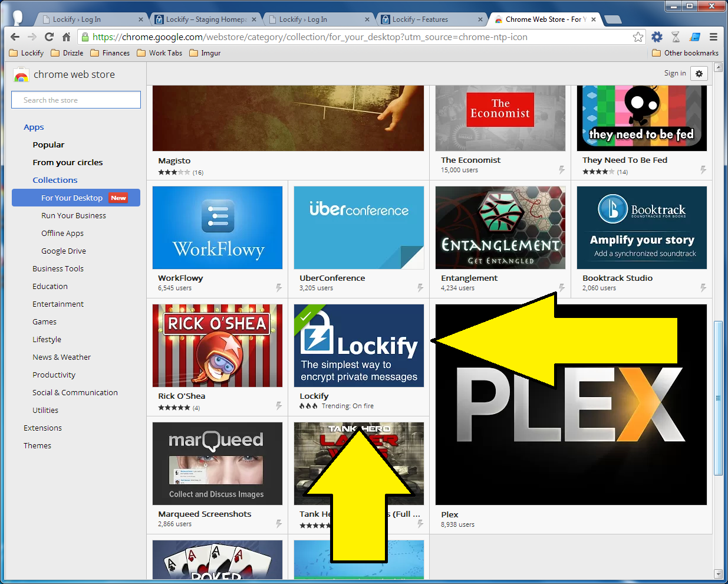Open the From your circles section
This screenshot has width=728, height=584.
(x=68, y=162)
